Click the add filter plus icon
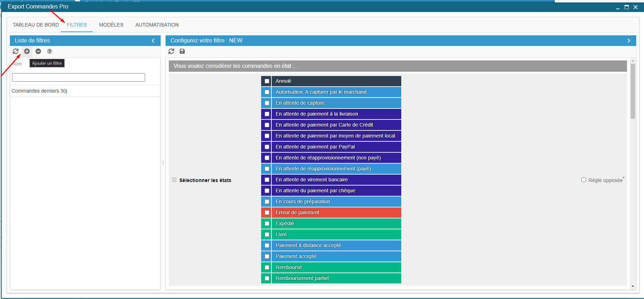 tap(27, 51)
